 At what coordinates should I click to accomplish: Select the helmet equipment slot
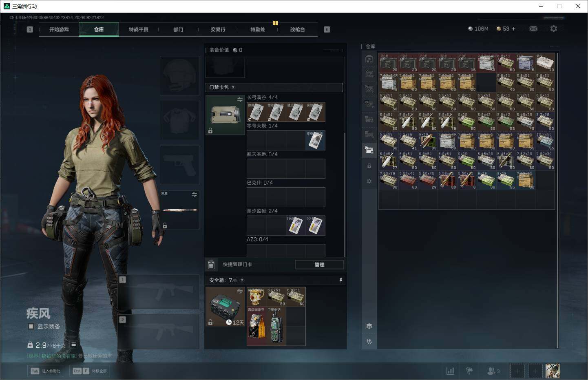(x=179, y=76)
